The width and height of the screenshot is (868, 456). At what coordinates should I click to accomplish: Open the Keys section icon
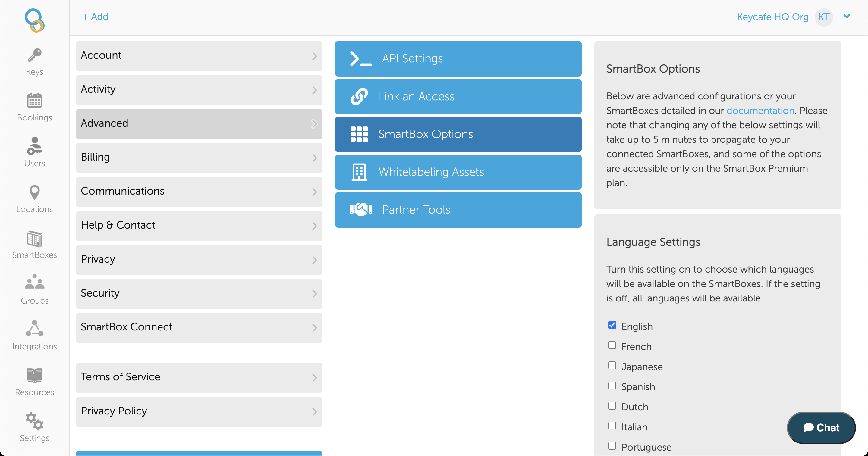click(x=34, y=55)
